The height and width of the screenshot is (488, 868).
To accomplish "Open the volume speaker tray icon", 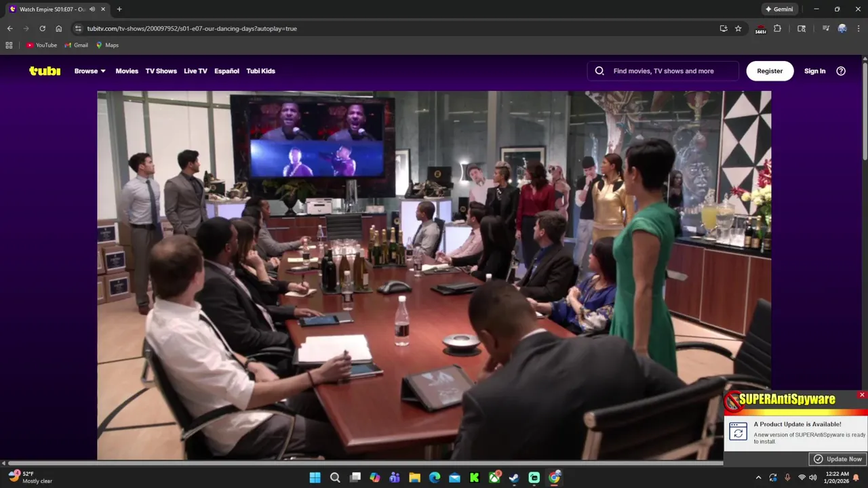I will point(812,478).
